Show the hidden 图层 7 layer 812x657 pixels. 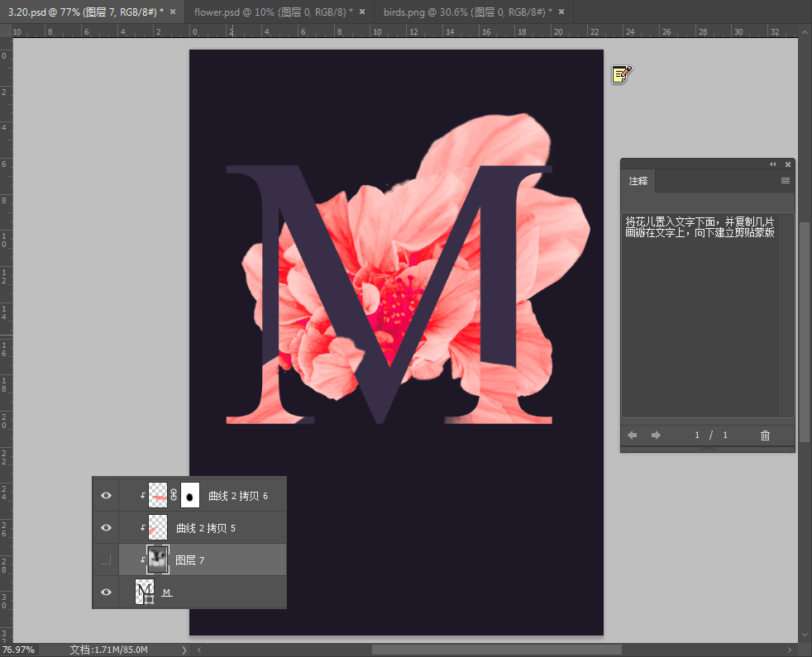click(x=106, y=559)
